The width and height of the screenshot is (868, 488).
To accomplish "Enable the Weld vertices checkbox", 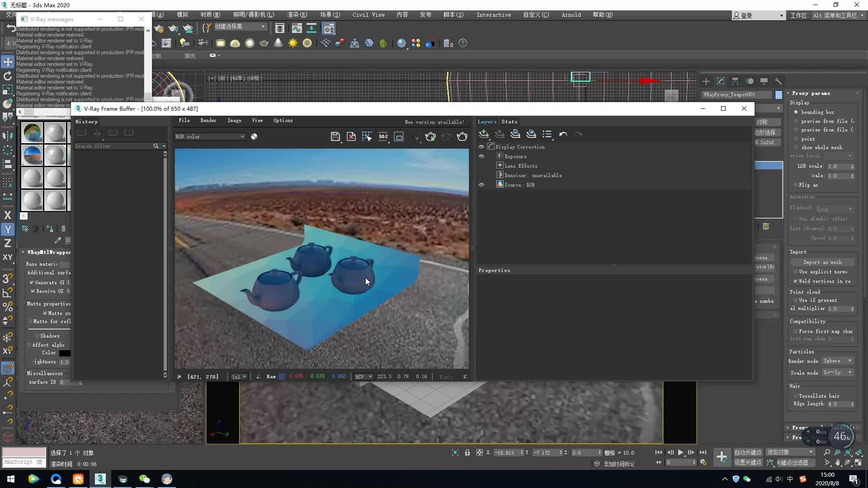I will click(796, 281).
